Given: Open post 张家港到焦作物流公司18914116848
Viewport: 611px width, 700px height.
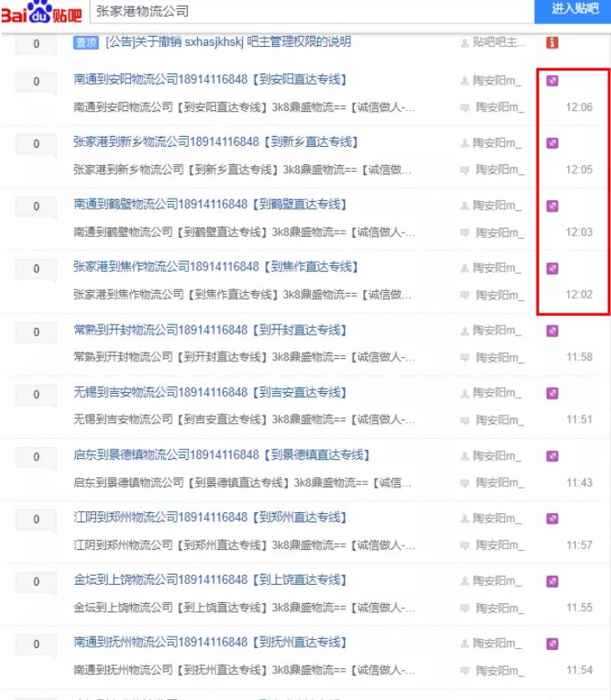Looking at the screenshot, I should point(215,268).
